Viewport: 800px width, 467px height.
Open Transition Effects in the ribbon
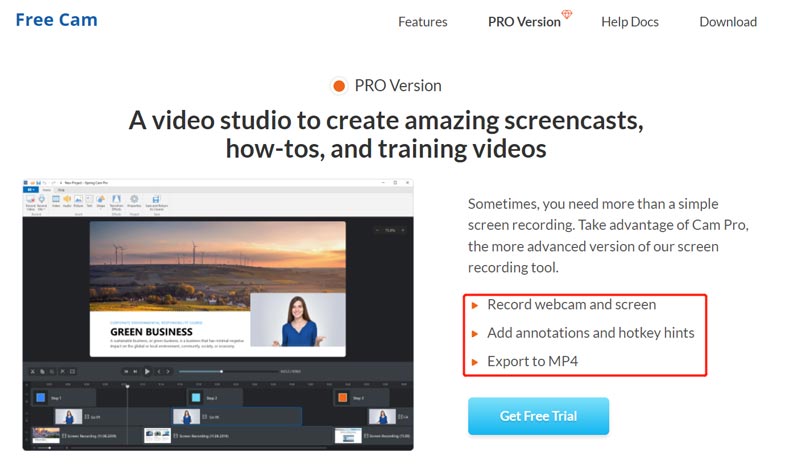[x=116, y=202]
